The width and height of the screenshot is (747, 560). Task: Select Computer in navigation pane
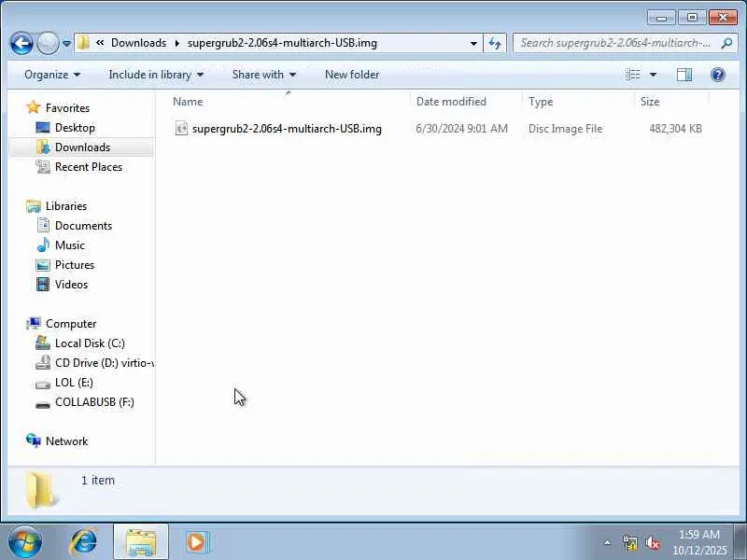click(x=71, y=323)
